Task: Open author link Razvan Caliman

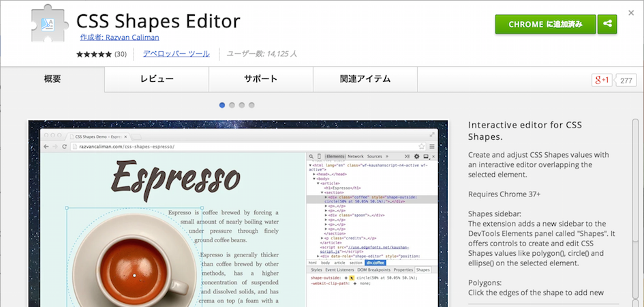Action: point(119,38)
